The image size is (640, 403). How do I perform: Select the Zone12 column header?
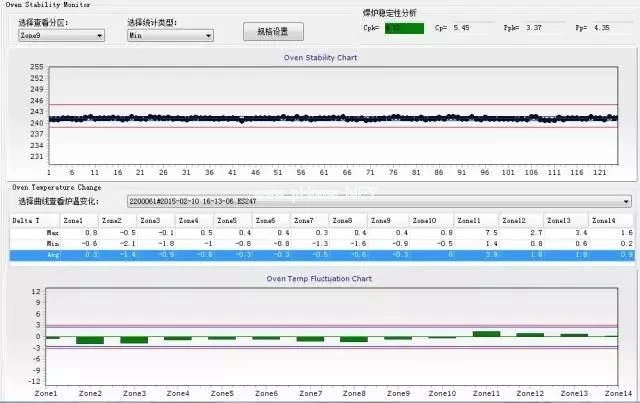click(520, 220)
